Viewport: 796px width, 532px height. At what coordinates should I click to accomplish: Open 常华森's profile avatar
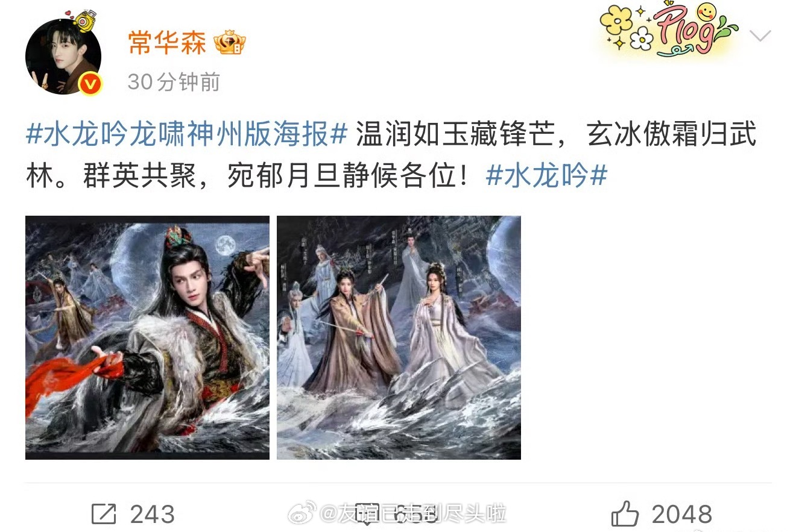pyautogui.click(x=63, y=57)
